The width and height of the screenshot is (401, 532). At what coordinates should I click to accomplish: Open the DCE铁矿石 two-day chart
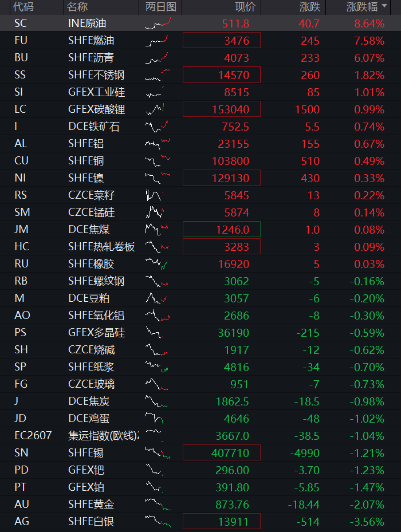click(x=157, y=127)
